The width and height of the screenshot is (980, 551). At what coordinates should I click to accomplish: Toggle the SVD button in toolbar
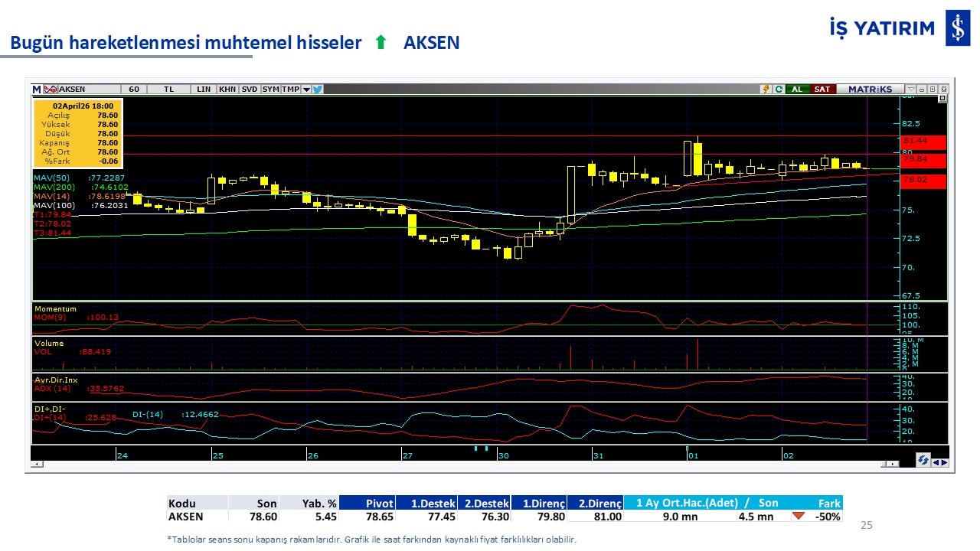[250, 90]
